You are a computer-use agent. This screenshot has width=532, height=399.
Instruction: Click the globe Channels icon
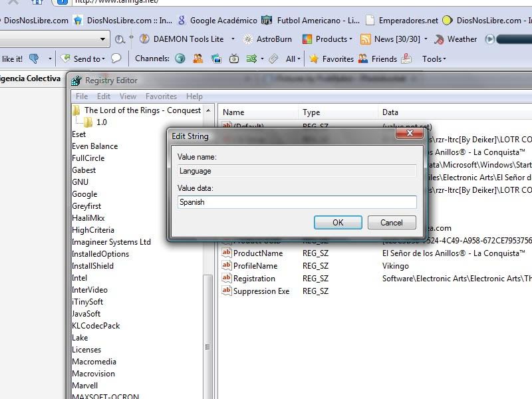pos(180,59)
